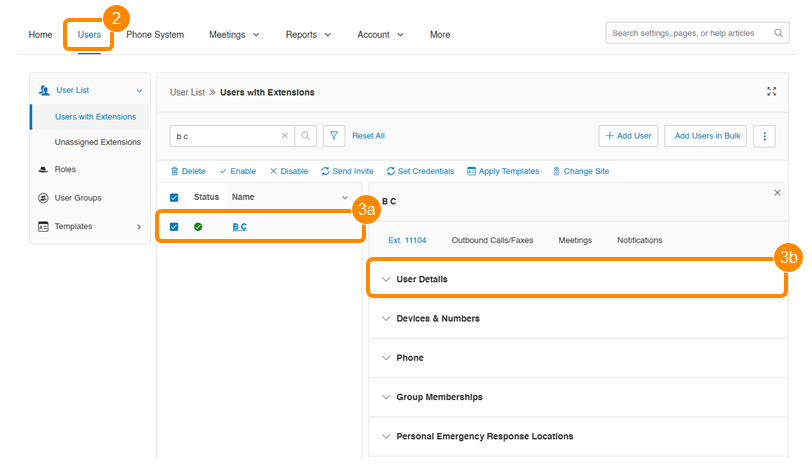
Task: Click the full screen expand icon
Action: 771,92
